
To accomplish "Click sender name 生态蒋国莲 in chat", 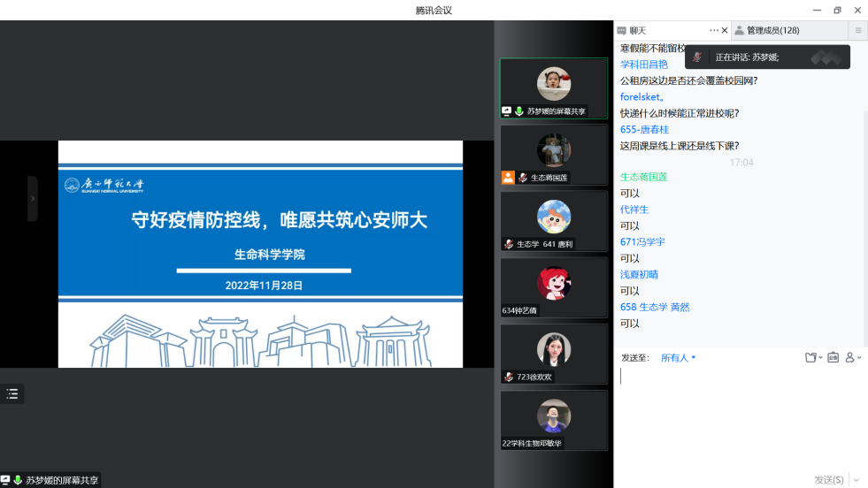I will [643, 177].
